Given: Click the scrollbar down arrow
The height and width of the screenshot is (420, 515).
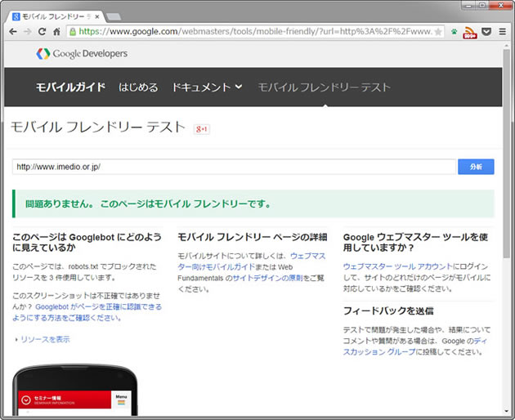Looking at the screenshot, I should pyautogui.click(x=507, y=411).
